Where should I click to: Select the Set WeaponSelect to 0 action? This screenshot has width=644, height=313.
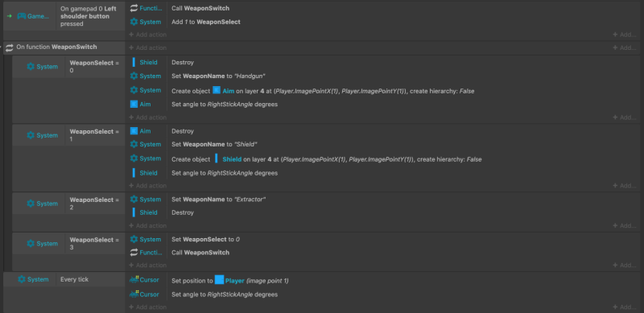click(206, 239)
